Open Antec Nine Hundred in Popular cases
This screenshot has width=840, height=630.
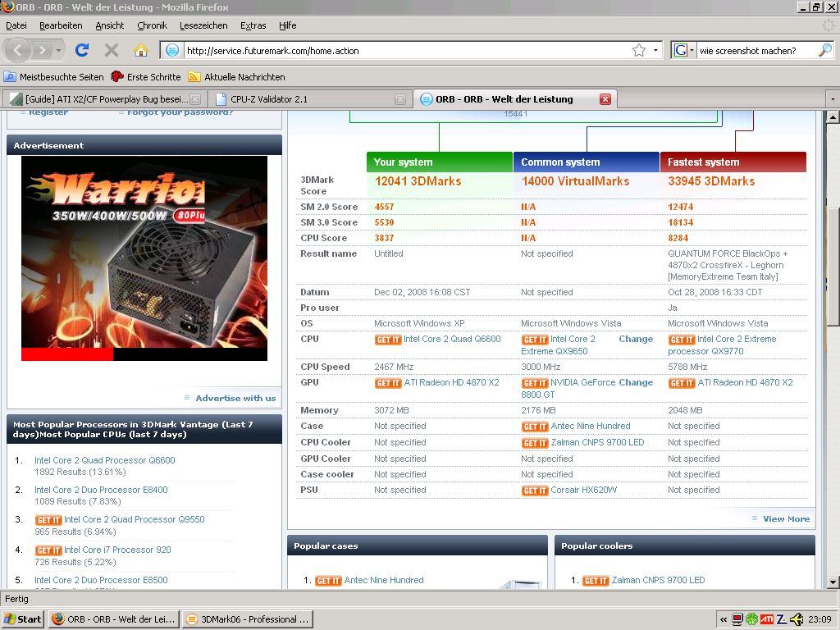tap(384, 580)
